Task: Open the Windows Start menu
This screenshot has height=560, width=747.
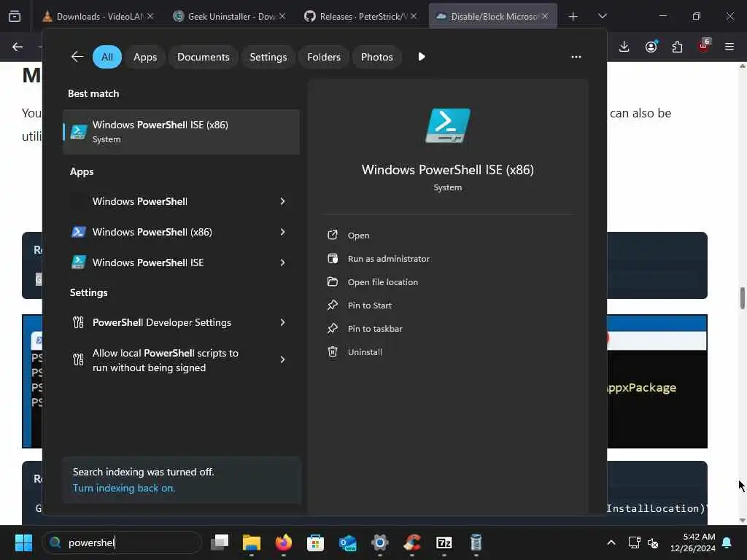Action: (23, 542)
